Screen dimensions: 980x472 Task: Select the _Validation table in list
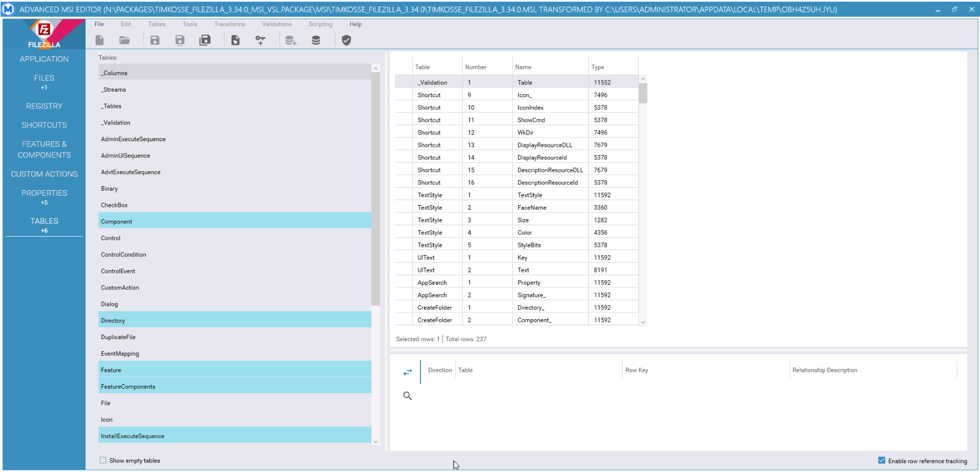pyautogui.click(x=235, y=123)
